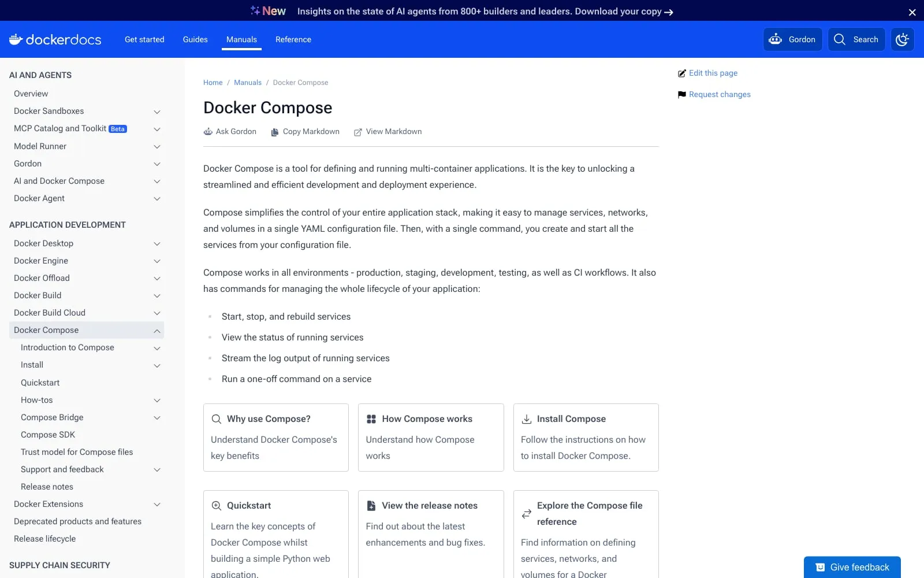Expand How-tos chevron
The width and height of the screenshot is (924, 578).
coord(157,401)
